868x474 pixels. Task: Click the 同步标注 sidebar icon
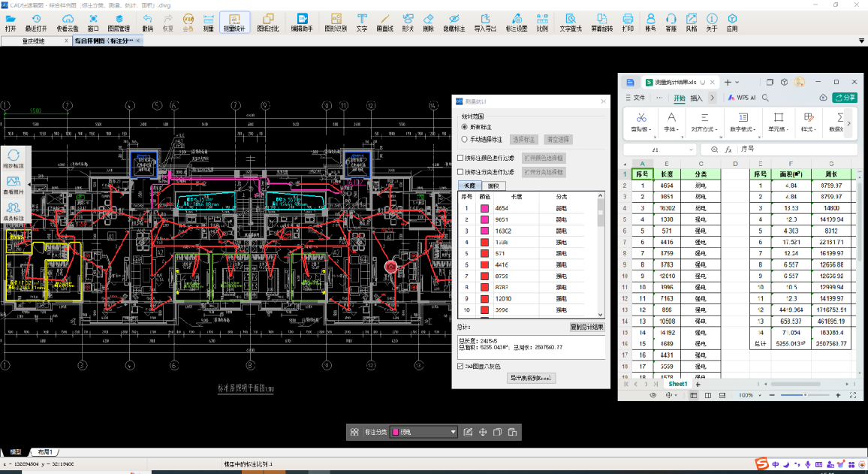click(x=14, y=159)
